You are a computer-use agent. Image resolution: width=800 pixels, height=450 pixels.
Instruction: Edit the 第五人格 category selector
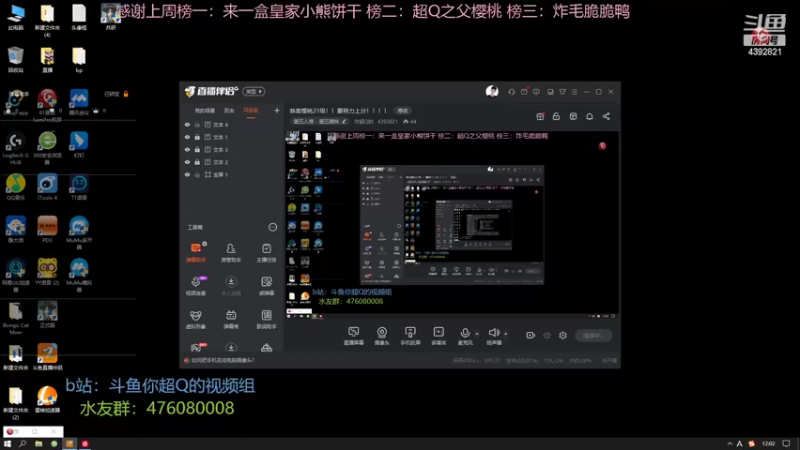(x=320, y=121)
